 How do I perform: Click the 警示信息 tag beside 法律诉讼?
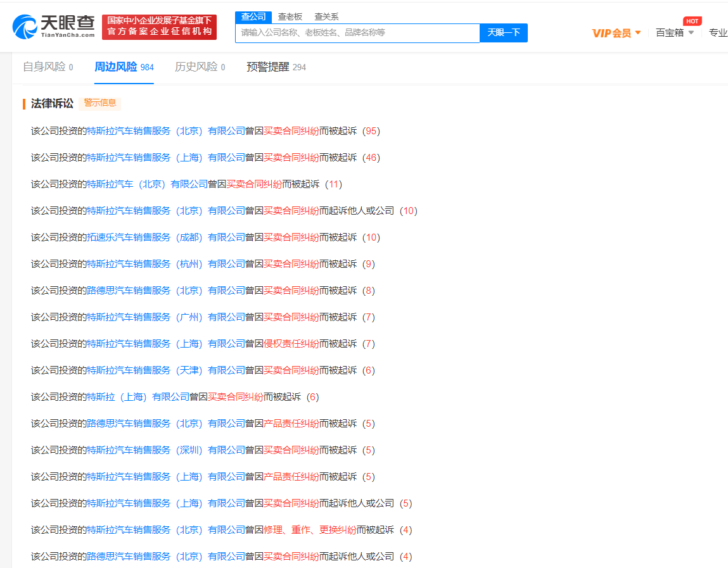(100, 103)
